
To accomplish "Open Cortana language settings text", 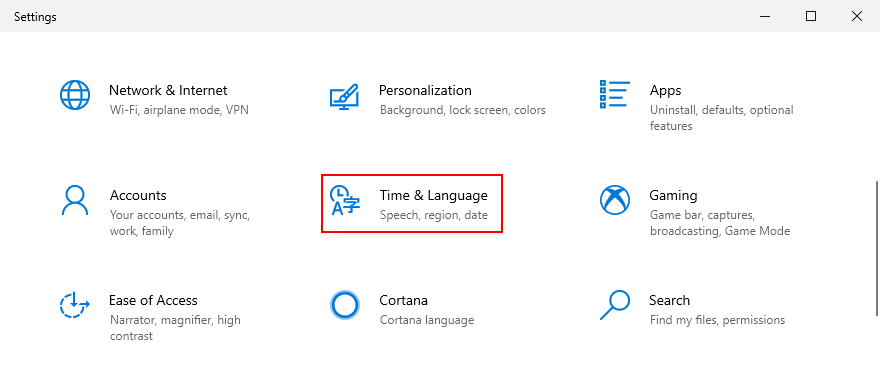I will pyautogui.click(x=427, y=320).
